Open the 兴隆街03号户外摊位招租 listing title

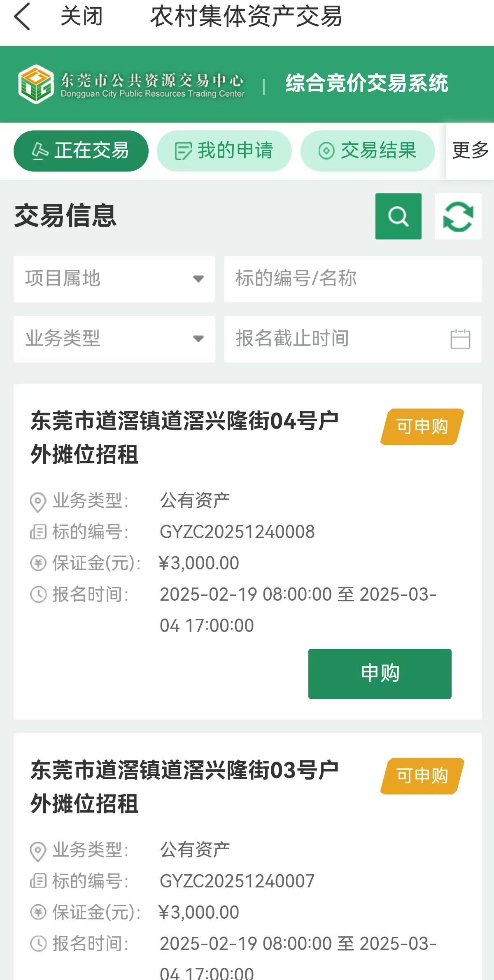point(184,787)
